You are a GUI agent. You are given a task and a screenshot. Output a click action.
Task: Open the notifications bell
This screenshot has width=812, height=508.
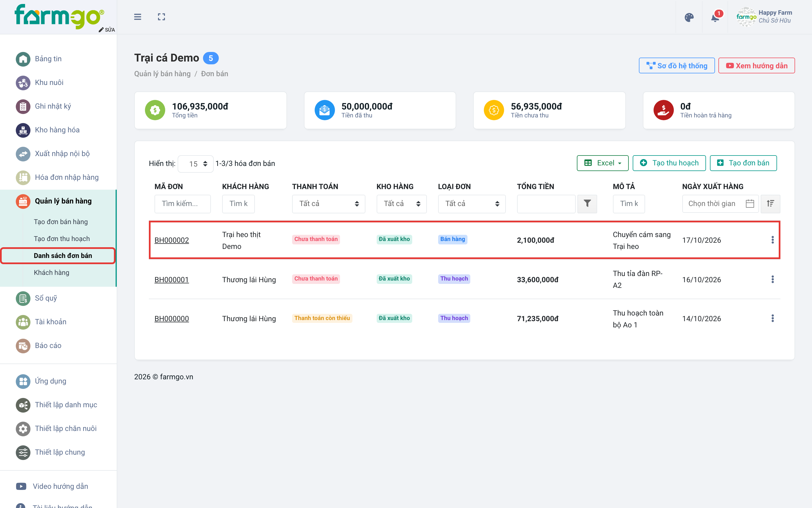click(x=715, y=17)
